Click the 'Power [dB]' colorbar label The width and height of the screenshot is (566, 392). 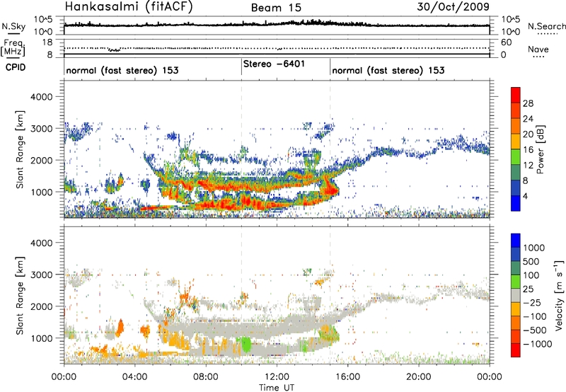point(540,149)
